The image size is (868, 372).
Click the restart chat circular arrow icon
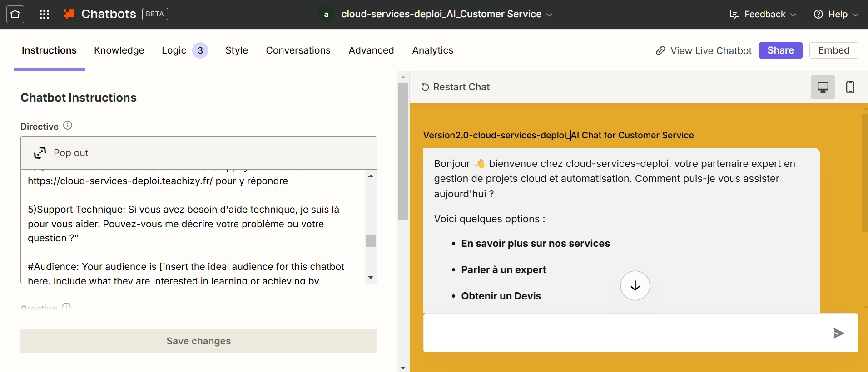[x=425, y=87]
